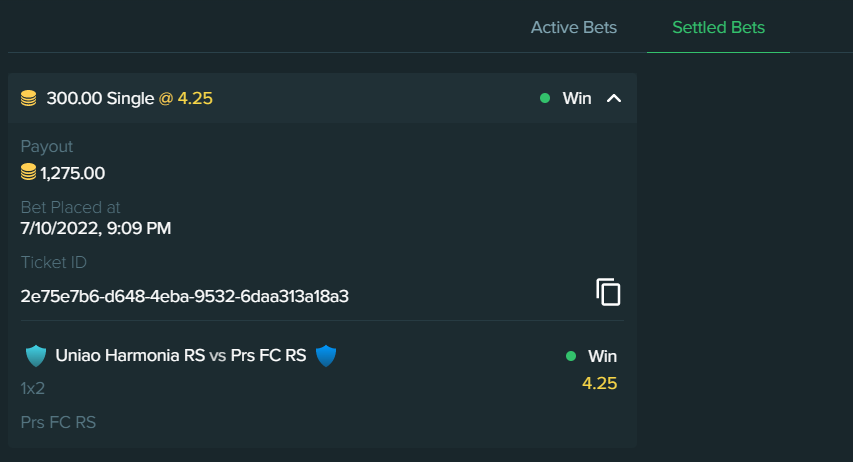Click the 1x2 market label

(x=33, y=389)
